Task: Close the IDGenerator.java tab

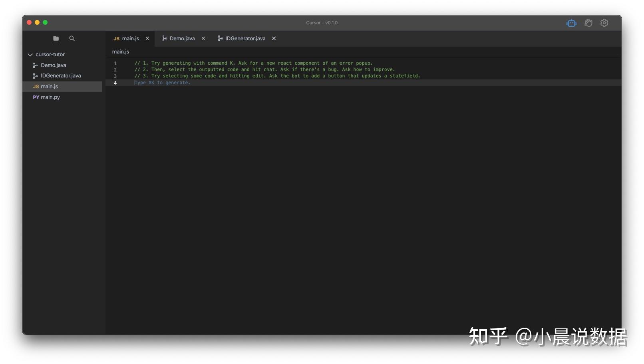Action: tap(274, 38)
